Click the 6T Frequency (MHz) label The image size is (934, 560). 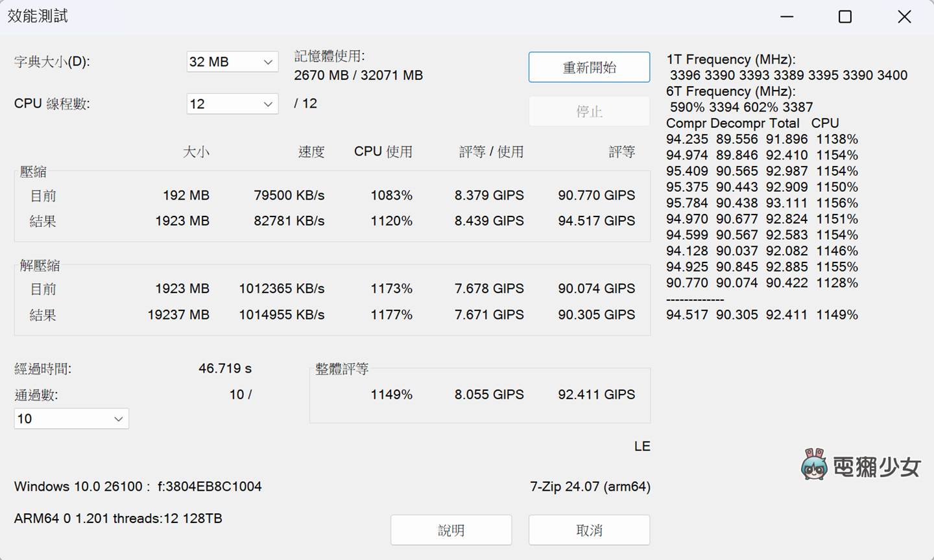point(731,91)
